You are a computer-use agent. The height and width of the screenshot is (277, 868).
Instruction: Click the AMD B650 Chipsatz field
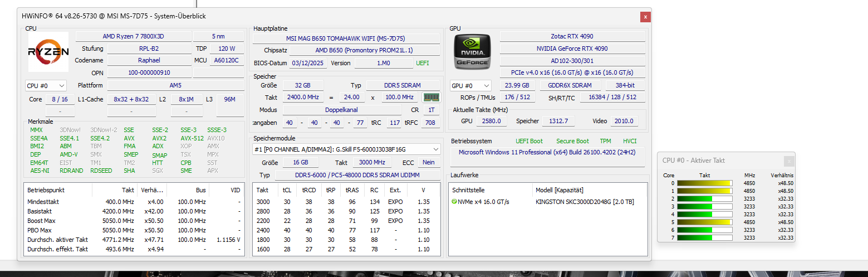(x=365, y=51)
